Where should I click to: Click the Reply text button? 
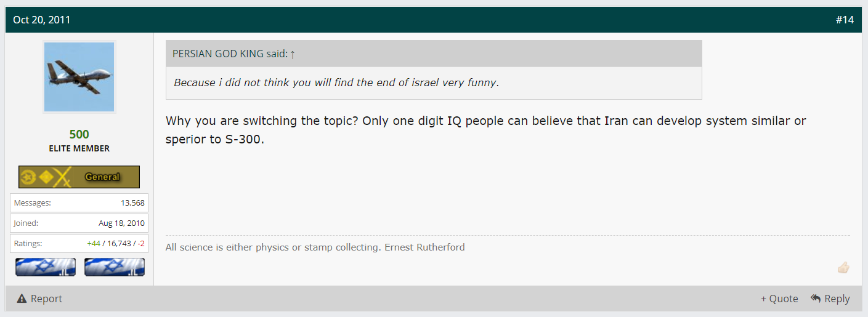[x=837, y=299]
